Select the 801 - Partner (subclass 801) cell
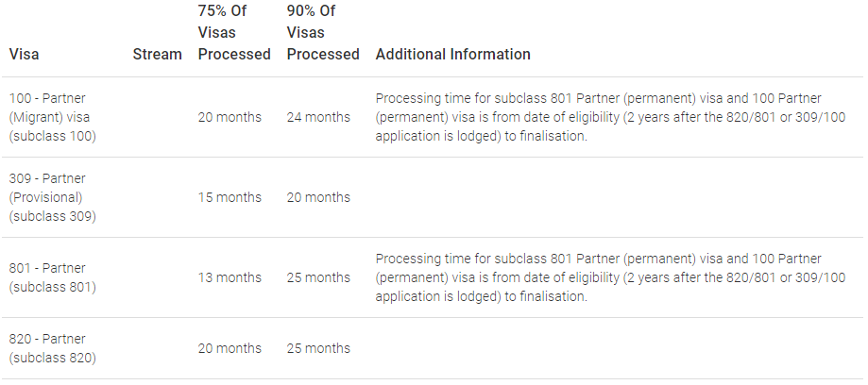The height and width of the screenshot is (385, 868). [53, 277]
